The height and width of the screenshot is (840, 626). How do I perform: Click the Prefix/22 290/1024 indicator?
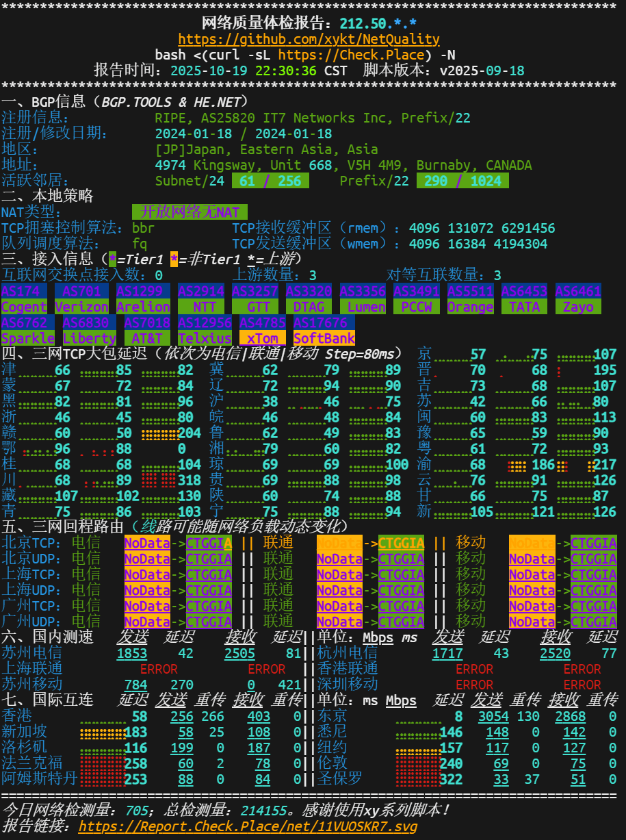coord(463,181)
